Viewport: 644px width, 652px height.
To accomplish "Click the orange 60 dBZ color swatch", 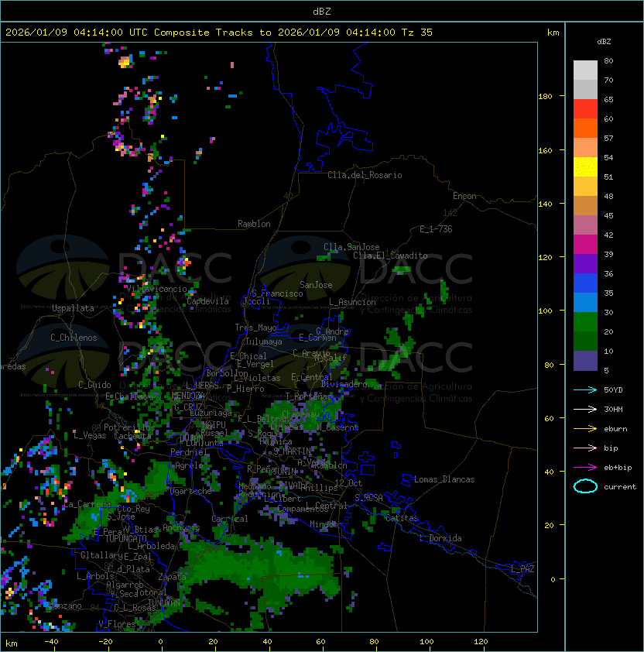I will (585, 128).
